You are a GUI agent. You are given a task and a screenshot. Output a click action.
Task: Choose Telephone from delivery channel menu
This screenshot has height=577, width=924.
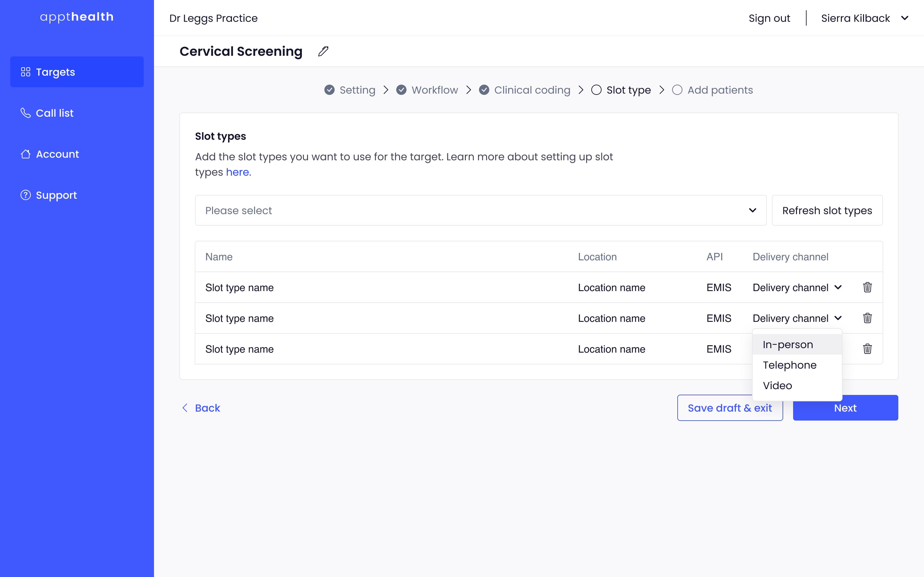pyautogui.click(x=789, y=365)
